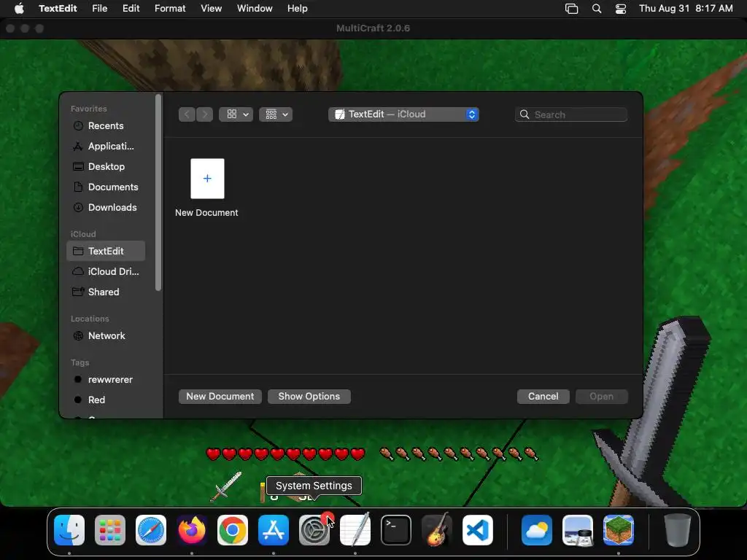This screenshot has width=747, height=560.
Task: Launch Safari from the dock
Action: click(151, 530)
